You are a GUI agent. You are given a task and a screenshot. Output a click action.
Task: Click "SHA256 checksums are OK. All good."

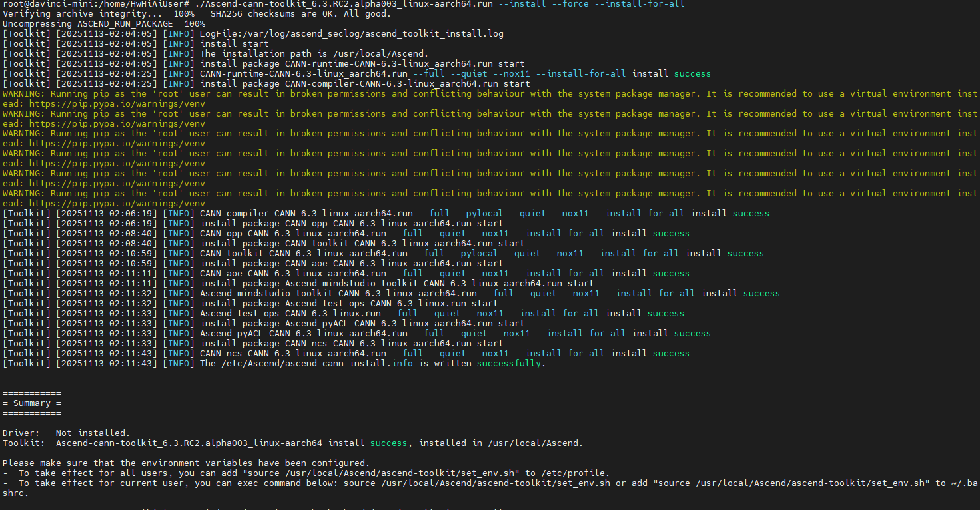coord(300,13)
